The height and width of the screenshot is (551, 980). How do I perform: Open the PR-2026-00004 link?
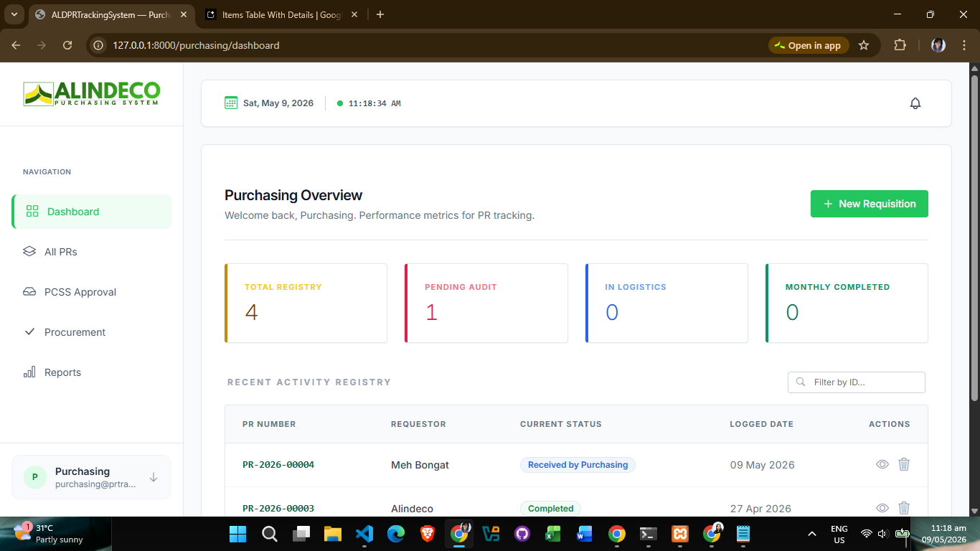coord(278,465)
